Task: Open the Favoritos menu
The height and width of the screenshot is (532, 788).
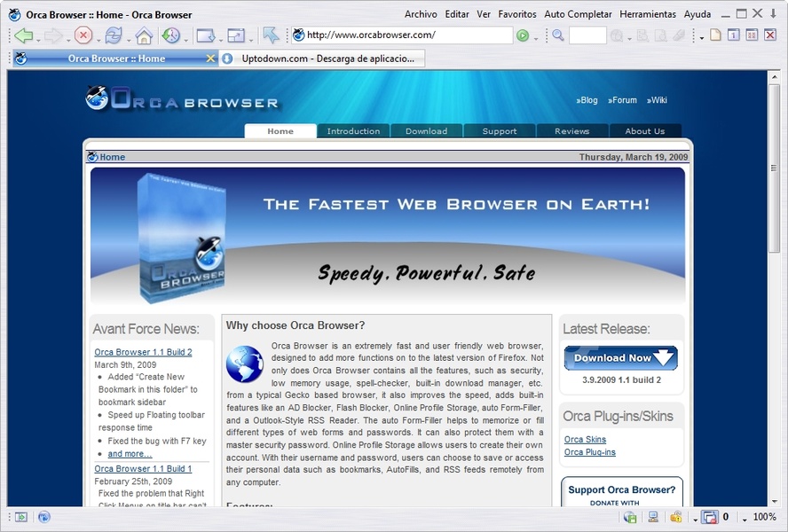Action: coord(517,14)
